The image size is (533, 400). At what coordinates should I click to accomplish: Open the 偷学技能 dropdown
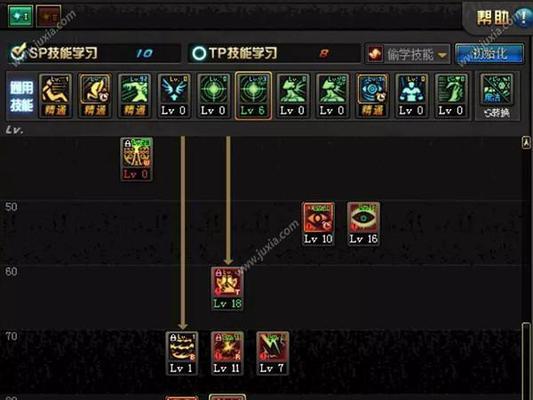point(408,54)
